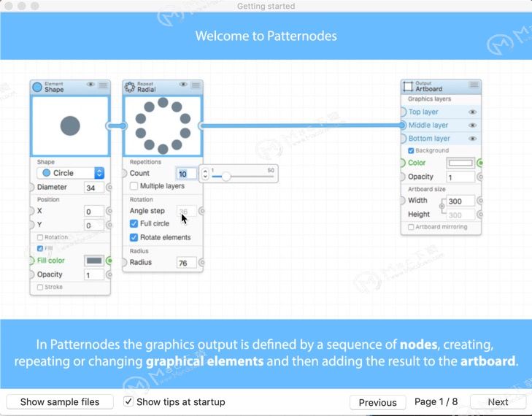This screenshot has height=416, width=532.
Task: Select the Top layer row label
Action: click(x=423, y=112)
